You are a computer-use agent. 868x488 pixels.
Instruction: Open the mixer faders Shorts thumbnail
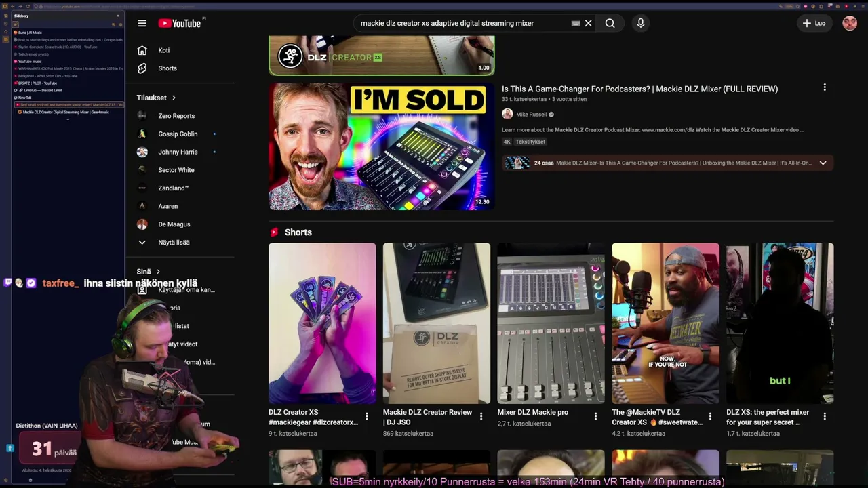(551, 323)
